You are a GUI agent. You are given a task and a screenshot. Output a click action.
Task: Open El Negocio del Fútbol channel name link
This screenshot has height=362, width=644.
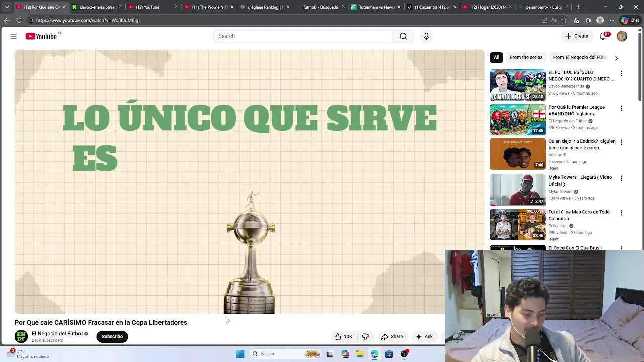point(57,334)
